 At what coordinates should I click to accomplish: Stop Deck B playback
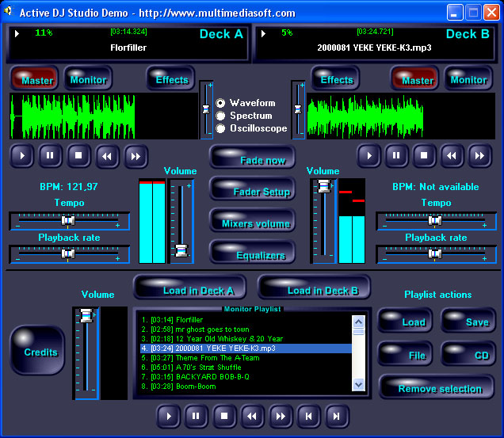coord(424,156)
